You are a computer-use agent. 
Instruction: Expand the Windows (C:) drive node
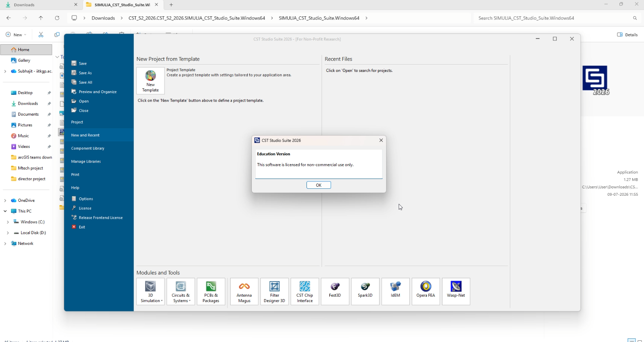[x=8, y=222]
